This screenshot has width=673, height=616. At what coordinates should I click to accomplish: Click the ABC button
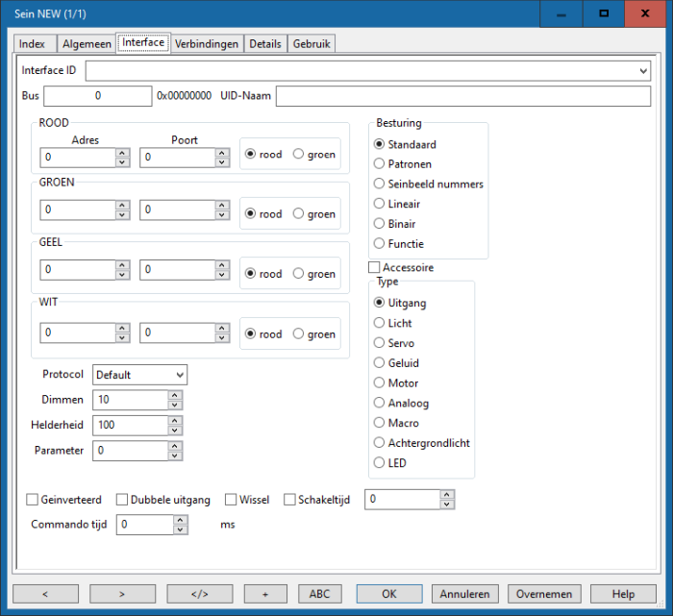coord(320,594)
